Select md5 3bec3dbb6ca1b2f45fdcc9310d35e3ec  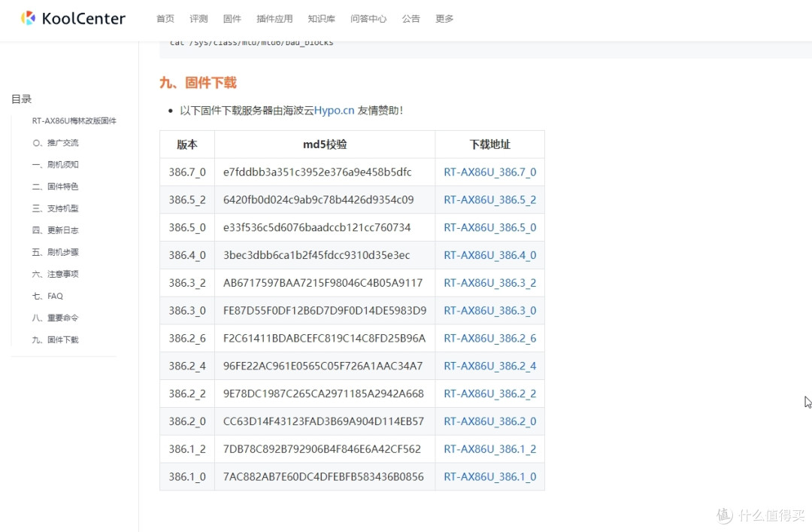click(317, 255)
